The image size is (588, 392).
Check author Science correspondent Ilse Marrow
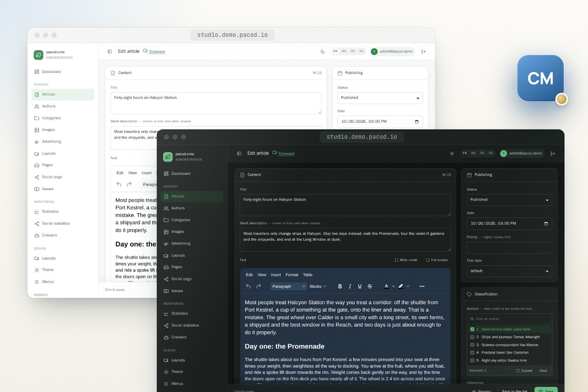click(x=472, y=345)
